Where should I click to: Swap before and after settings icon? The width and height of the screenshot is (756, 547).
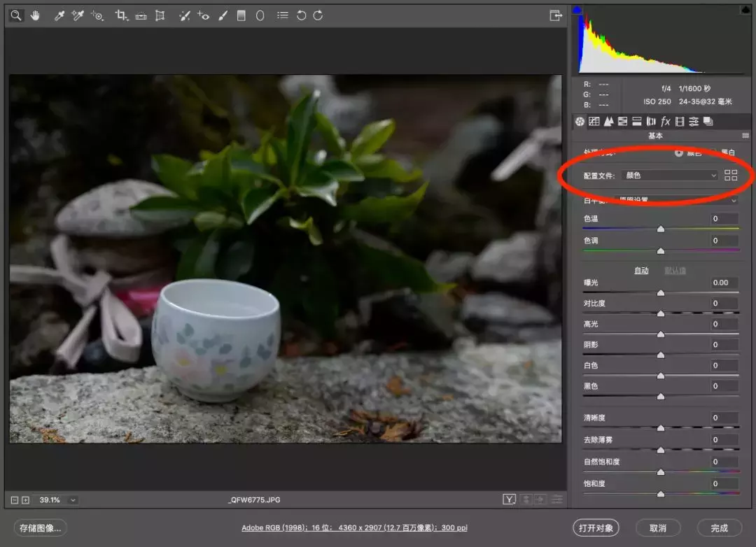(526, 499)
